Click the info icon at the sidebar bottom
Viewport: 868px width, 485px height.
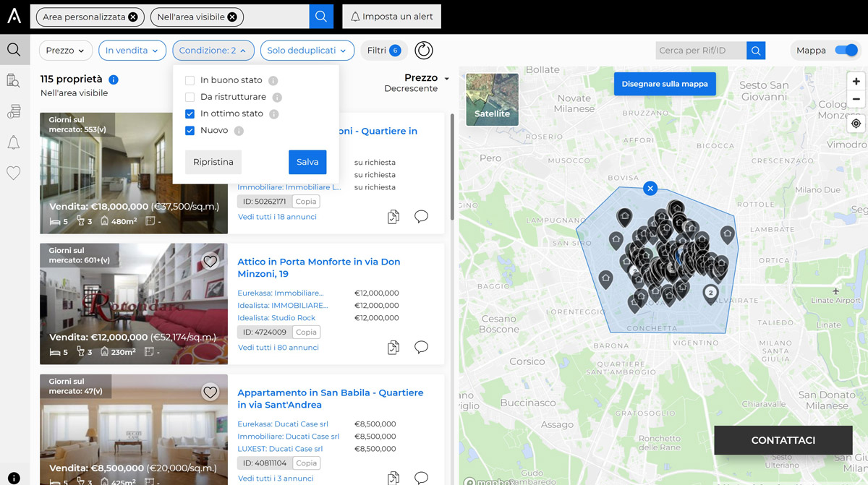point(14,478)
